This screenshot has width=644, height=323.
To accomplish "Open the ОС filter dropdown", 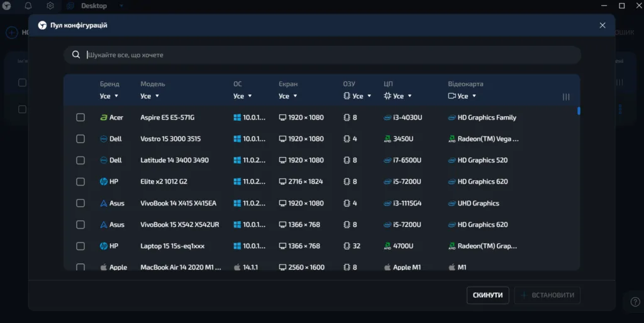I will [243, 96].
